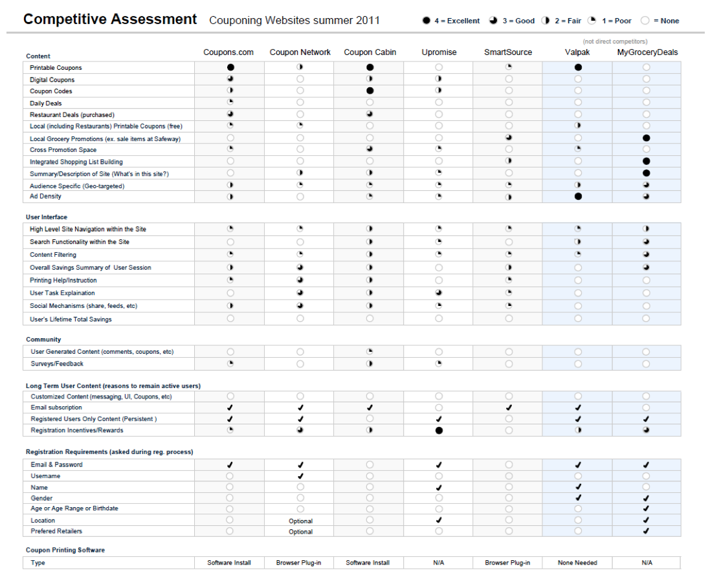
Task: Click the 'Community' section heading
Action: point(43,340)
